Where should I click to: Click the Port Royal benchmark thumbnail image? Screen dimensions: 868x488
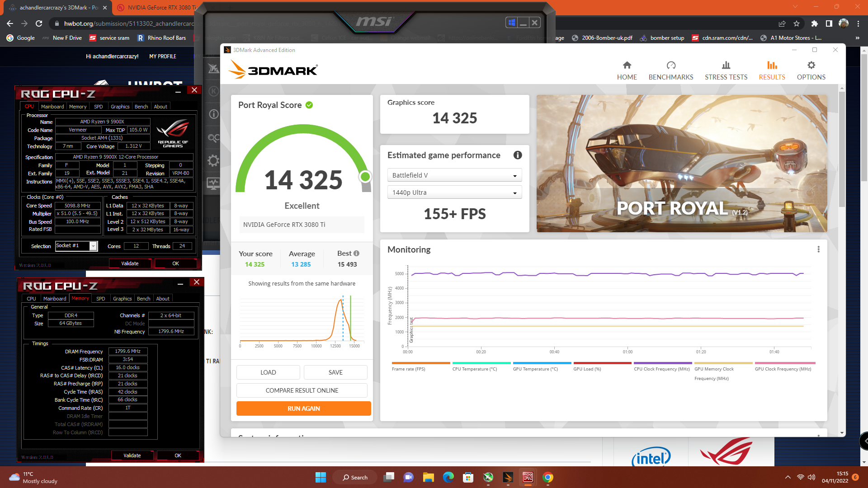point(682,164)
